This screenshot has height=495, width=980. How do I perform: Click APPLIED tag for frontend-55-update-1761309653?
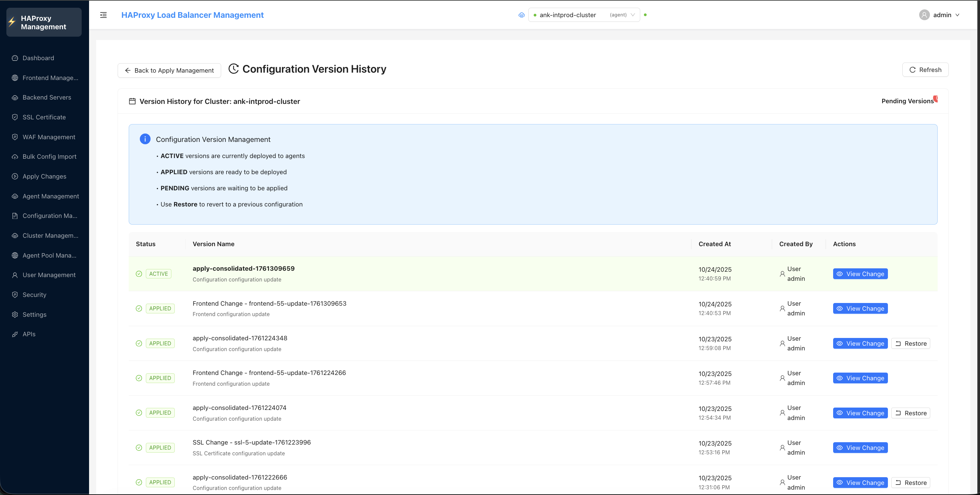pyautogui.click(x=160, y=308)
